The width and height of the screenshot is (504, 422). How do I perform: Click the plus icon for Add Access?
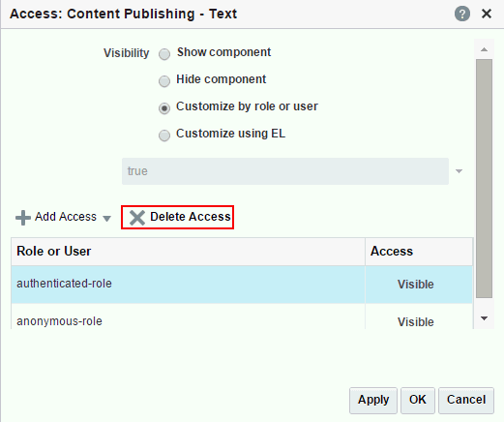pyautogui.click(x=23, y=218)
